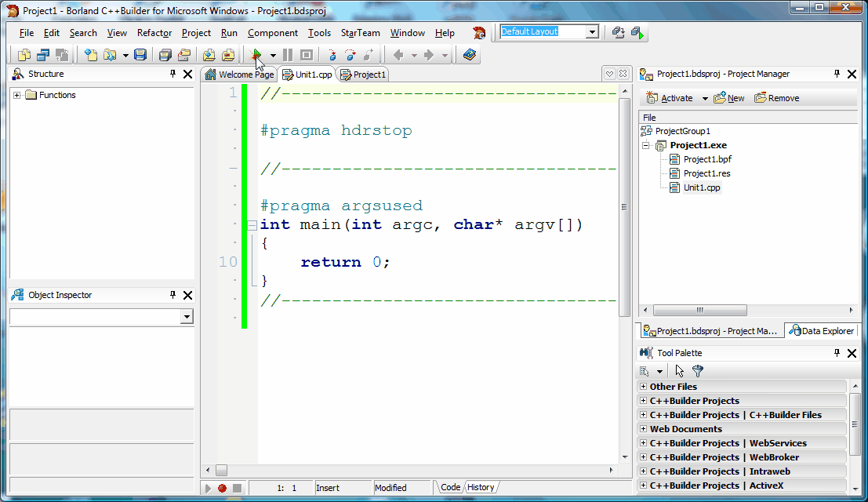Click the Activate button in Project Manager
The width and height of the screenshot is (868, 502).
pyautogui.click(x=670, y=98)
